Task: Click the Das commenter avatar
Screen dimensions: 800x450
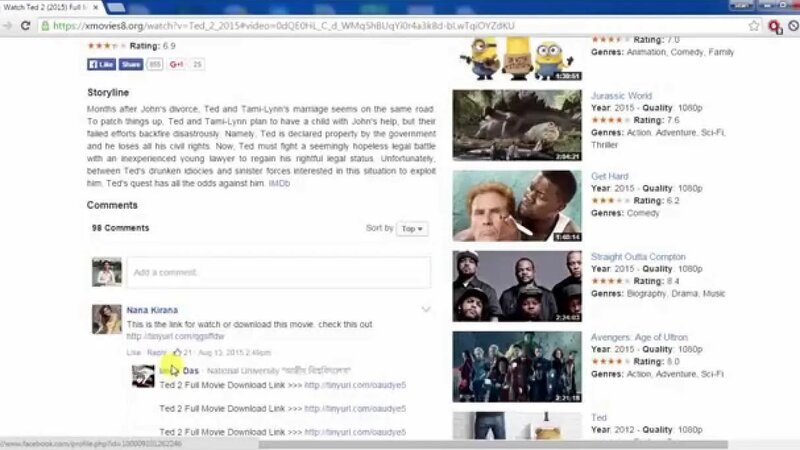Action: coord(143,376)
